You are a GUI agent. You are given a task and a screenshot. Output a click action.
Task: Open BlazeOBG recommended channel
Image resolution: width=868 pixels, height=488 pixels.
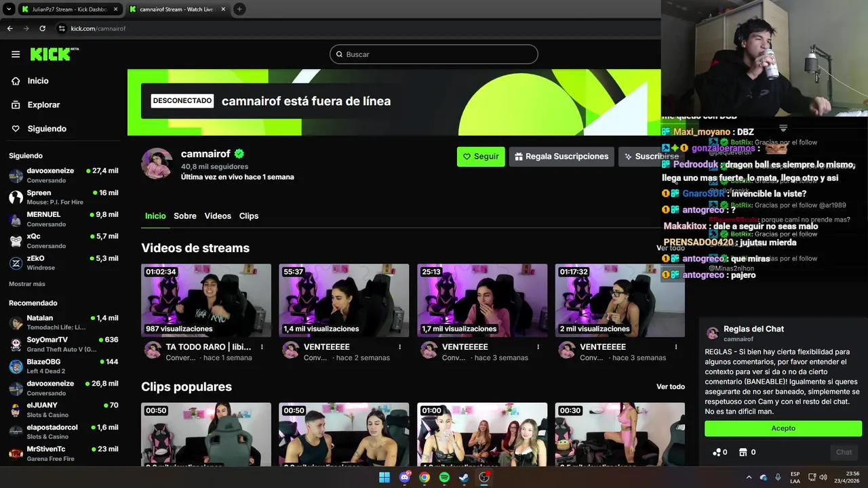(x=63, y=366)
